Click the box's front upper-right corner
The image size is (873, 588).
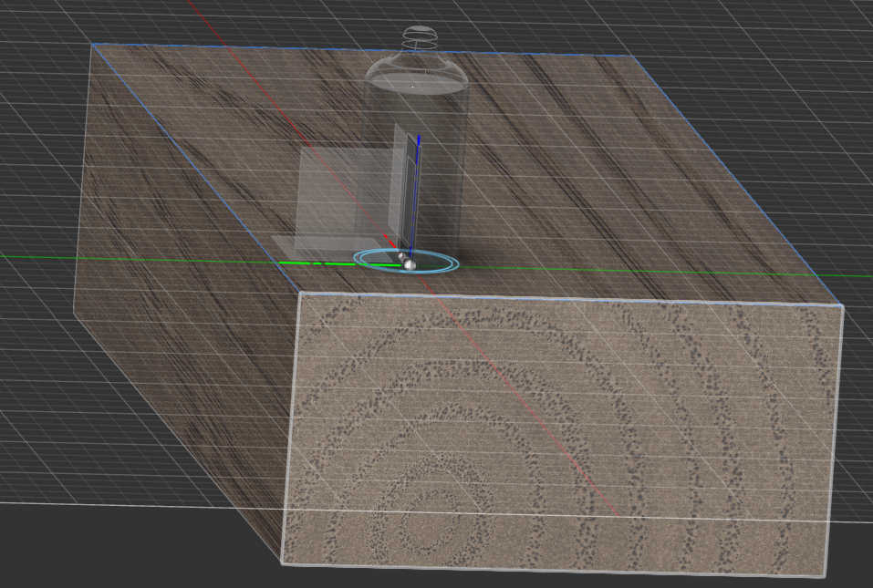(842, 307)
